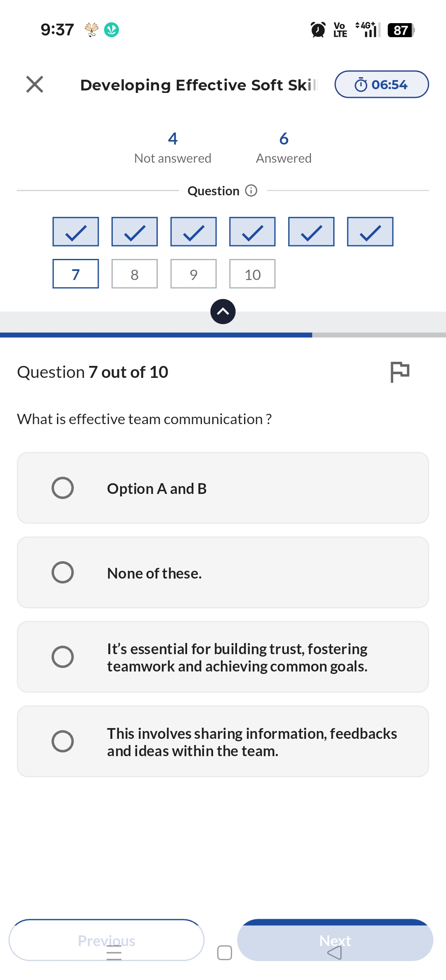Tap the timer showing 06:54
Viewport: 446px width, 980px height.
click(381, 85)
